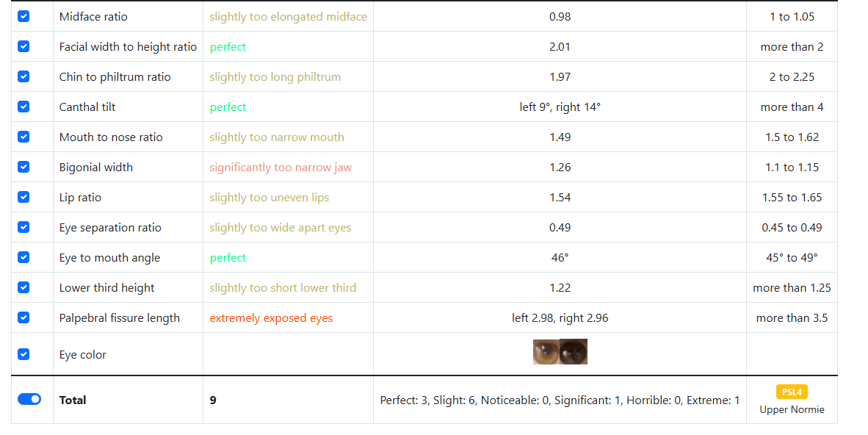The height and width of the screenshot is (435, 868).
Task: Toggle the Eye to mouth angle checkbox
Action: click(23, 257)
